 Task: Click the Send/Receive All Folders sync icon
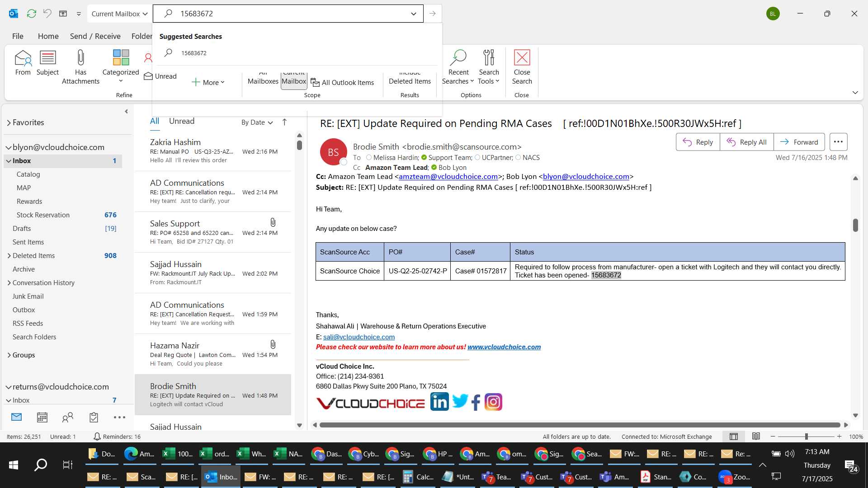(x=31, y=14)
